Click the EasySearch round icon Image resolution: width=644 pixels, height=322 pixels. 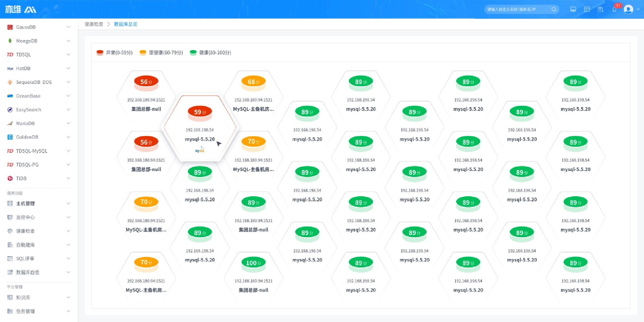tap(10, 110)
